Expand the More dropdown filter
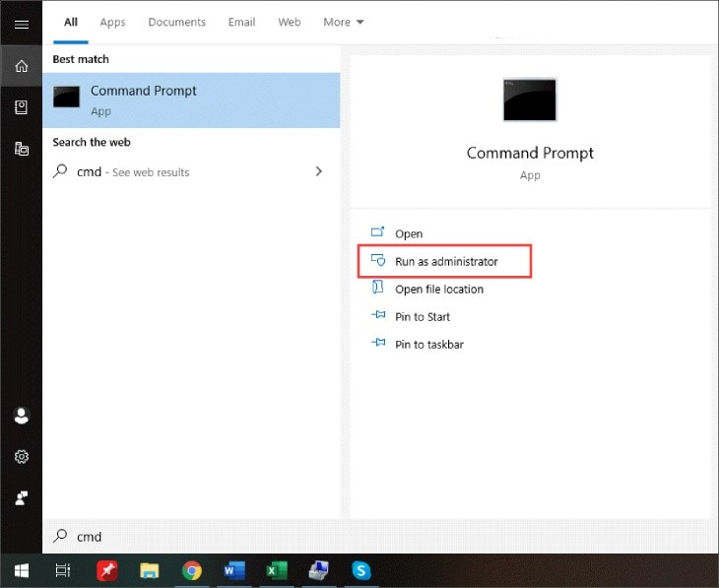Viewport: 719px width, 588px height. point(344,22)
